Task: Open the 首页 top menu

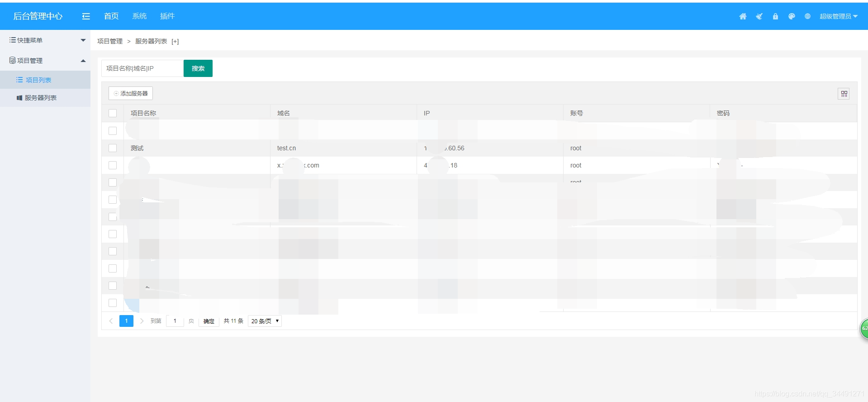Action: [x=111, y=16]
